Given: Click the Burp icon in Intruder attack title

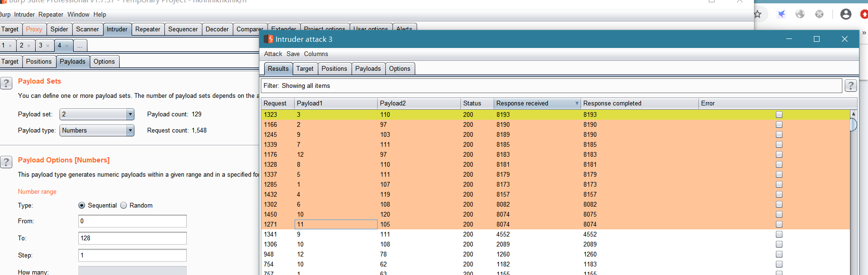Looking at the screenshot, I should point(269,39).
